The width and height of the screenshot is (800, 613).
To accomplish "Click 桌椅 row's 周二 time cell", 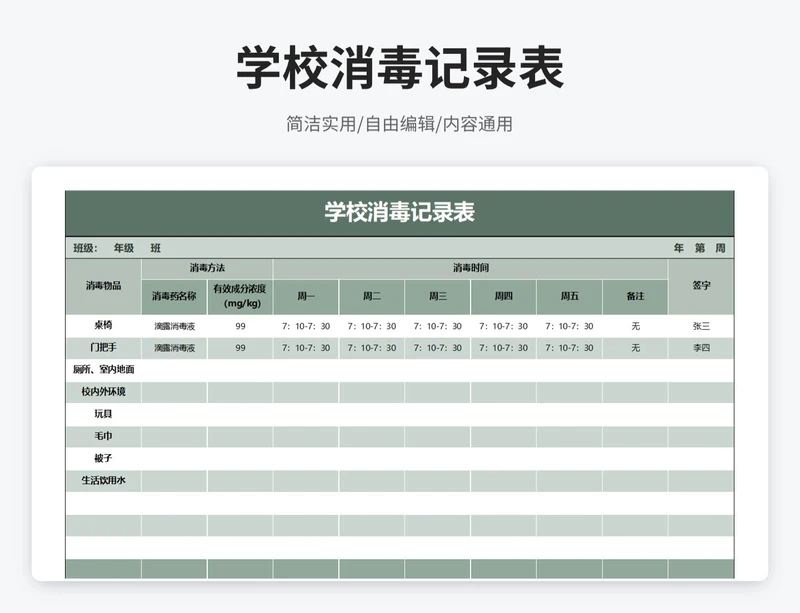I will click(x=371, y=326).
